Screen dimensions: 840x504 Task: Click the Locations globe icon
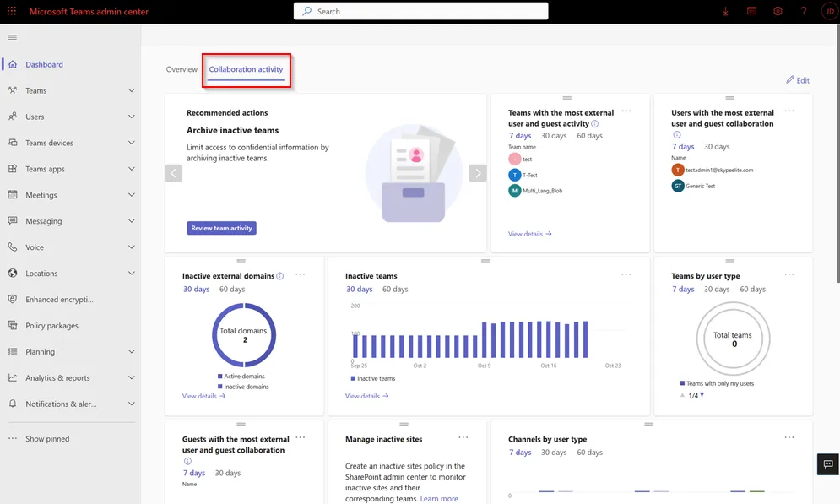point(12,273)
